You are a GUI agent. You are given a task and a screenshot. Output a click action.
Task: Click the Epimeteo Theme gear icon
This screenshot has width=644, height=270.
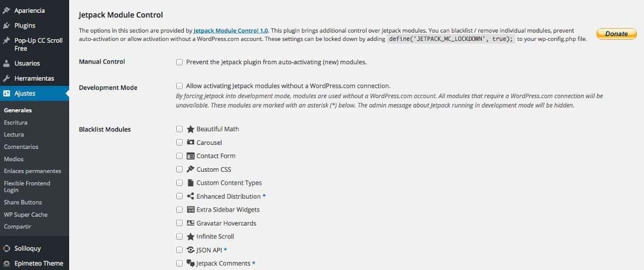[6, 264]
